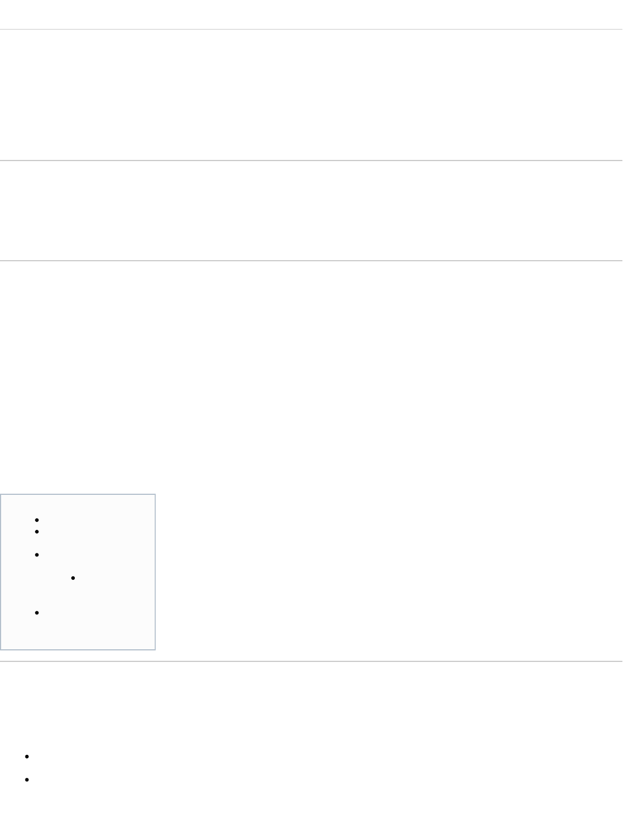The image size is (623, 840).
Task: Select the indented nested bullet in the box
Action: click(x=73, y=578)
